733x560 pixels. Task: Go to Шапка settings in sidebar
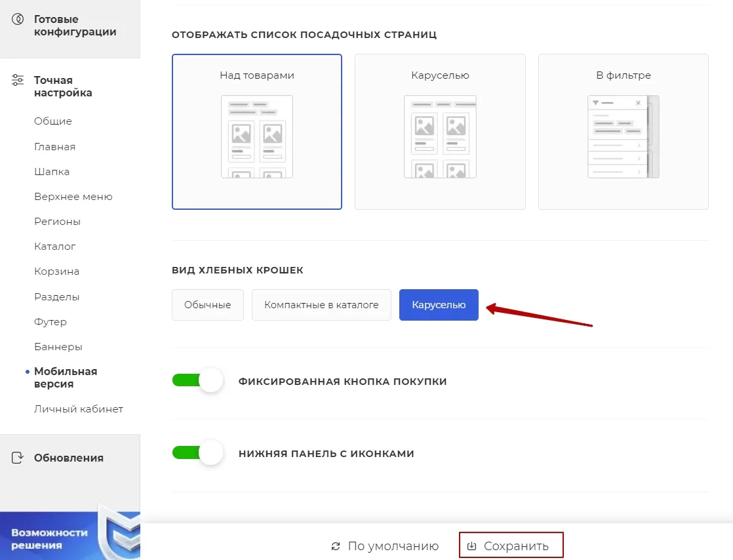[x=52, y=172]
